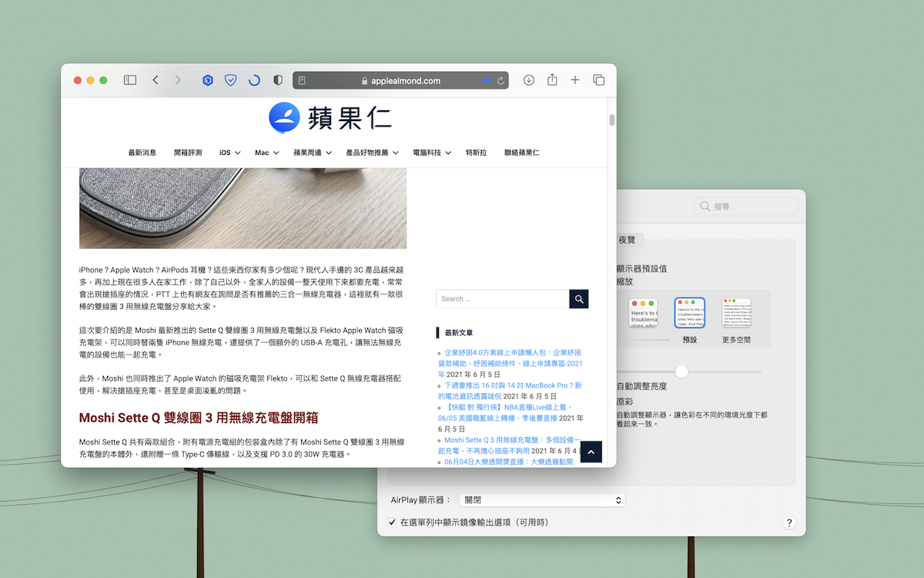The image size is (924, 578).
Task: Open the 特斯拉 nav item
Action: click(x=476, y=153)
